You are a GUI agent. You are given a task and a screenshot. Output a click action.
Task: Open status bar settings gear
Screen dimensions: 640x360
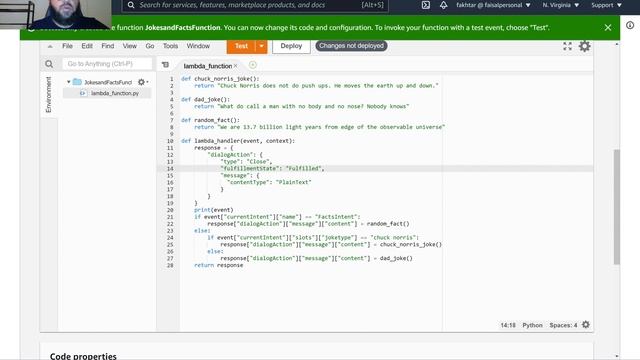(x=586, y=325)
